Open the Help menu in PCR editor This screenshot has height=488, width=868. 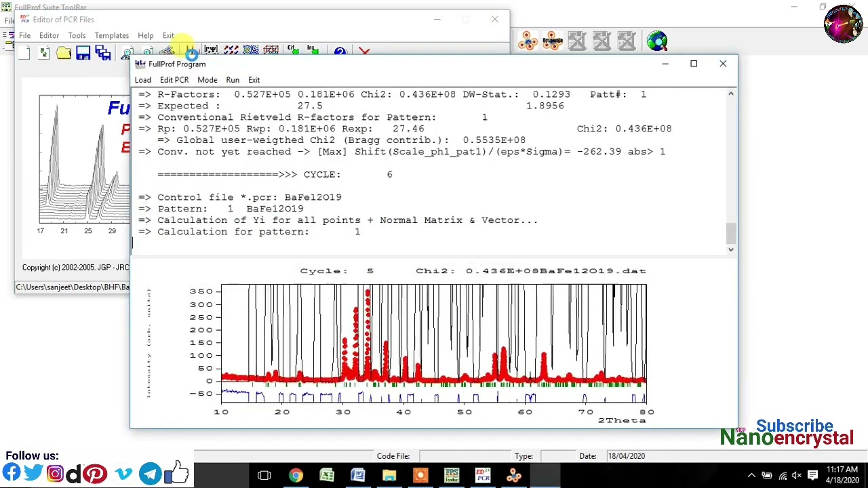coord(146,35)
